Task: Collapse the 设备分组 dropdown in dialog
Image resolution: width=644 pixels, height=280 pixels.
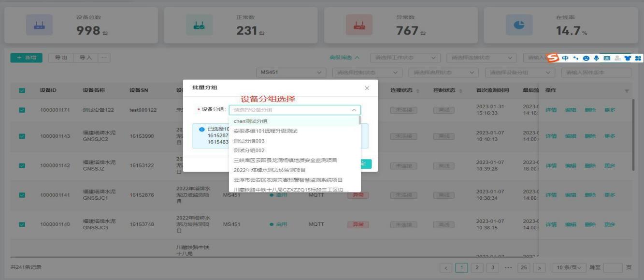Action: 354,110
